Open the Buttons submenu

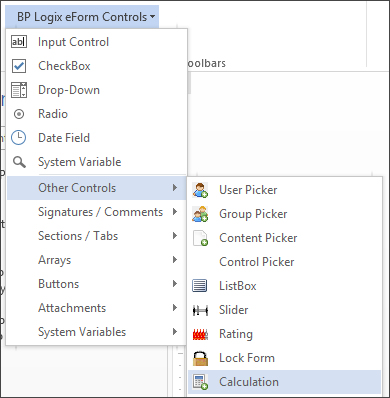click(96, 284)
